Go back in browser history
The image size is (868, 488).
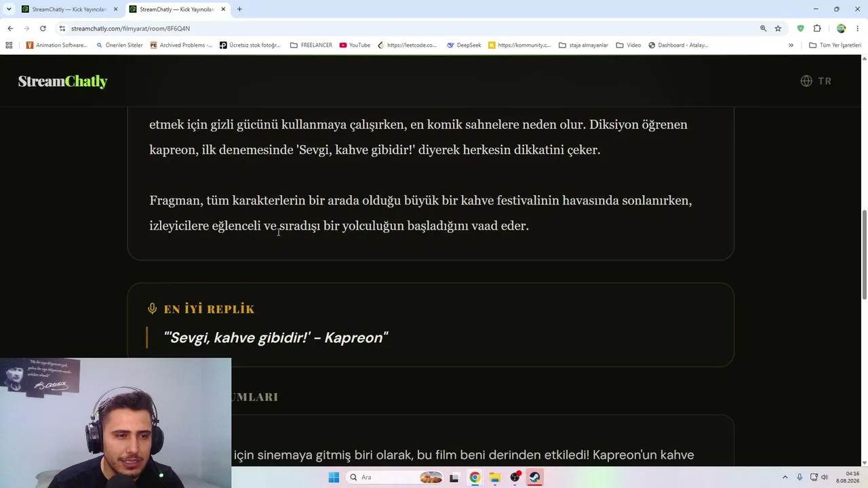(10, 28)
